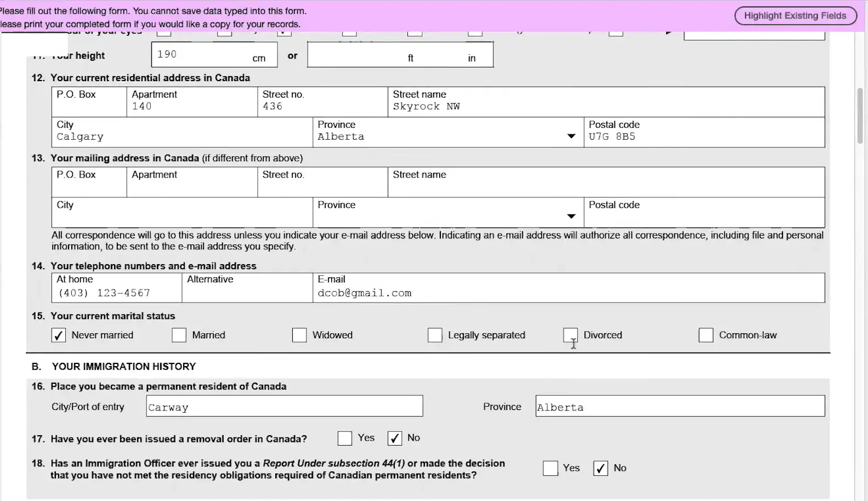Click No for subsection 44(1) report question
The image size is (868, 501).
tap(600, 469)
